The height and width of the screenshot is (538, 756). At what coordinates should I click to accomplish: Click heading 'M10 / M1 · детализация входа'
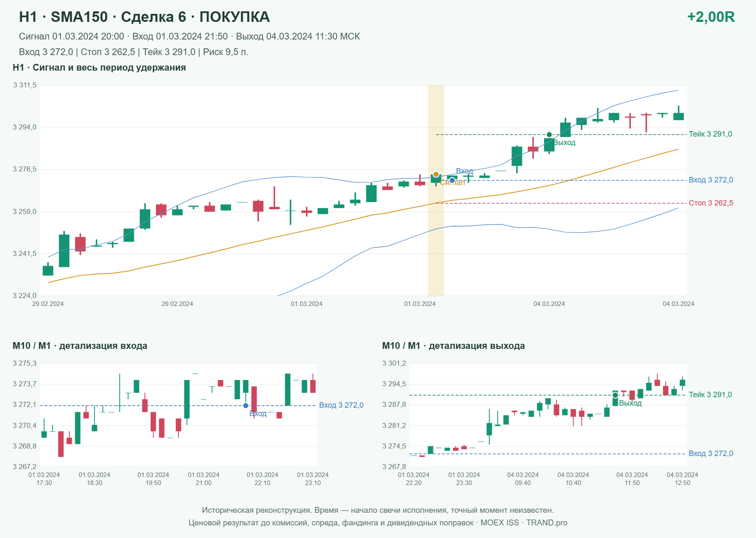pyautogui.click(x=80, y=346)
